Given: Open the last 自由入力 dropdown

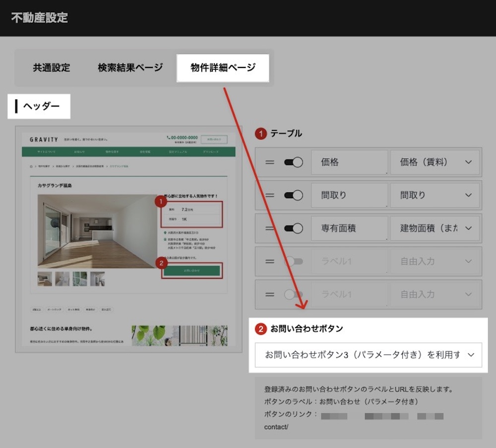Looking at the screenshot, I should point(435,295).
